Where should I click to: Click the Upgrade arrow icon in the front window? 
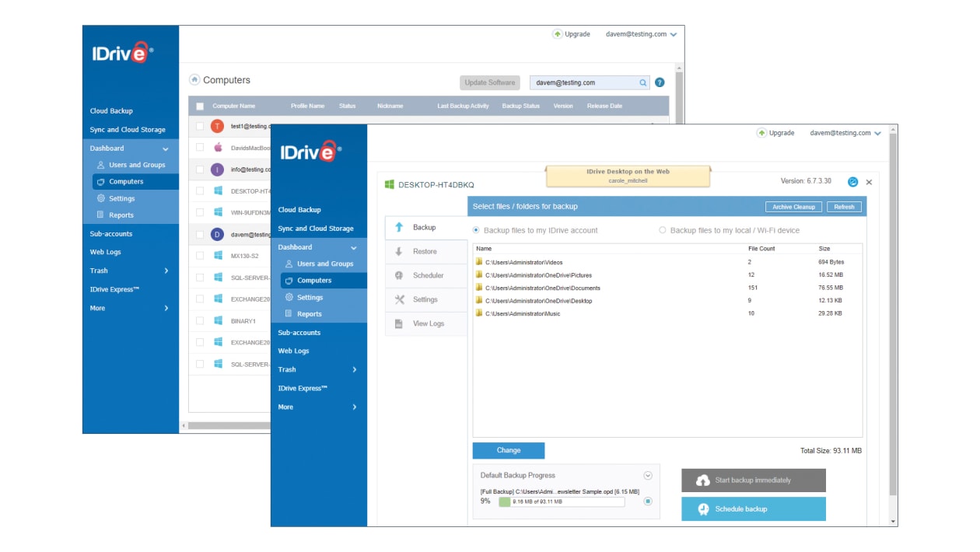[761, 133]
